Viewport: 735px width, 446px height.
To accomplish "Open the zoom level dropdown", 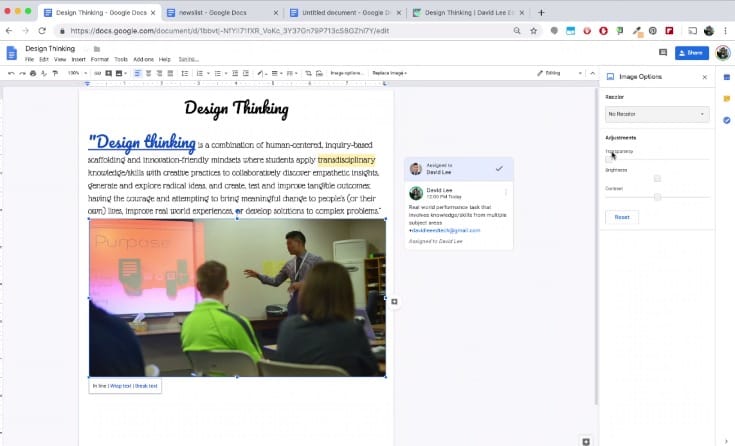I will [77, 73].
